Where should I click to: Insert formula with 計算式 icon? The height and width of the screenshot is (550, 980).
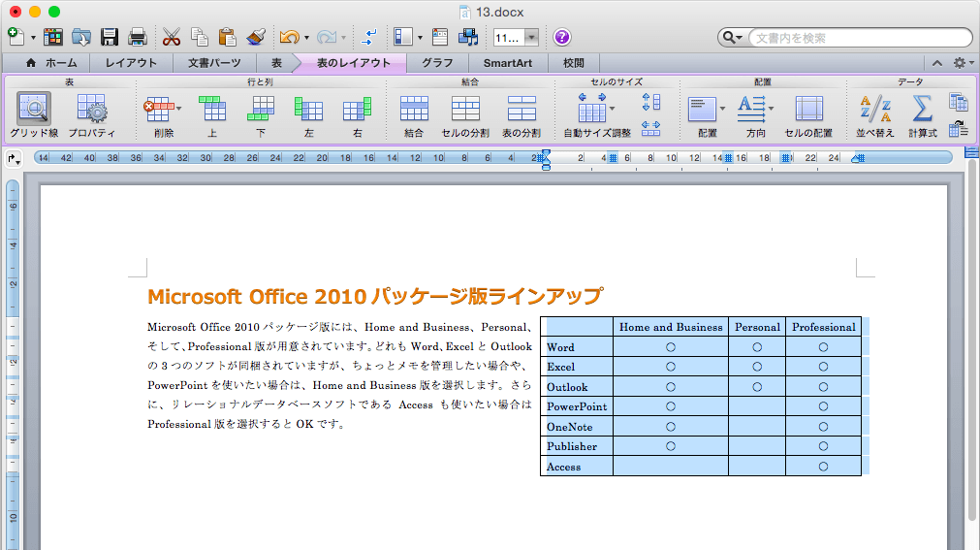923,115
